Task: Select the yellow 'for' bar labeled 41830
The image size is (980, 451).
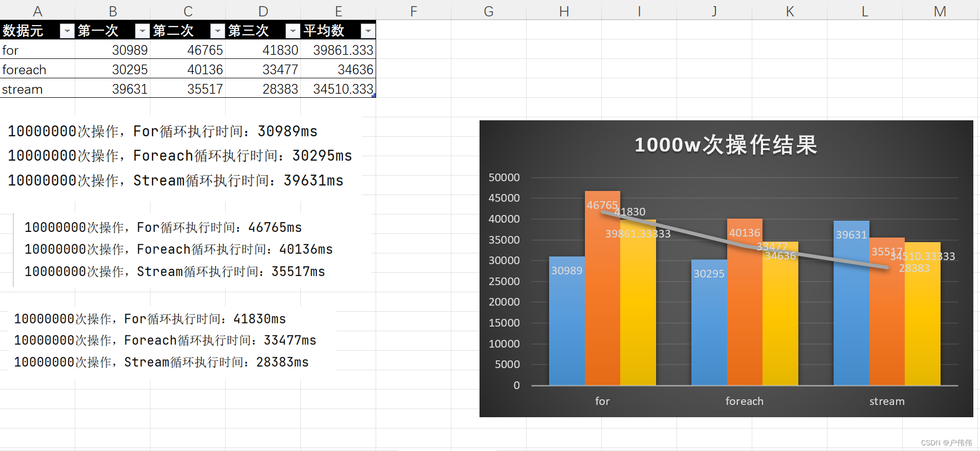Action: (x=638, y=303)
